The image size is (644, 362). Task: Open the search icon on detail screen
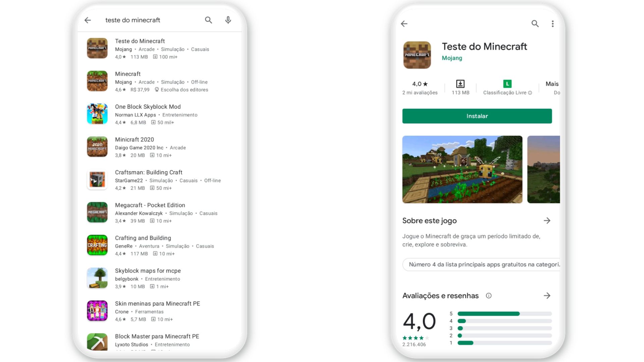(535, 23)
